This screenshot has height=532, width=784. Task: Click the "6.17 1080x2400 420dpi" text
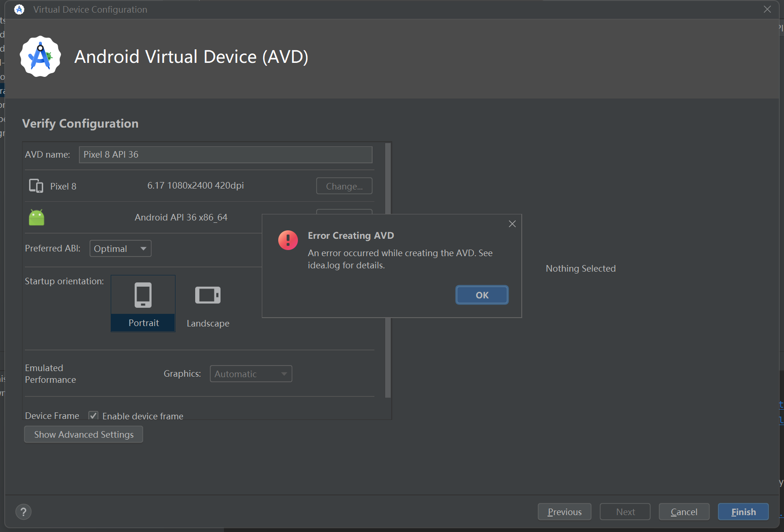coord(196,186)
